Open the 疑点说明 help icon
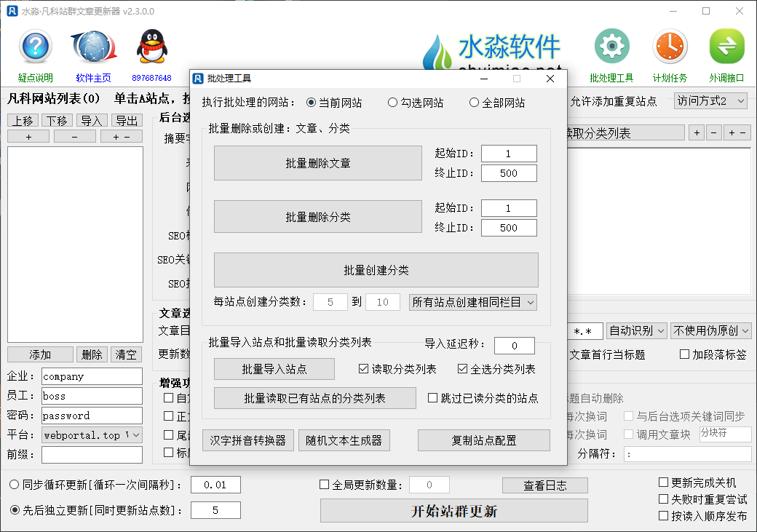757x532 pixels. point(35,47)
